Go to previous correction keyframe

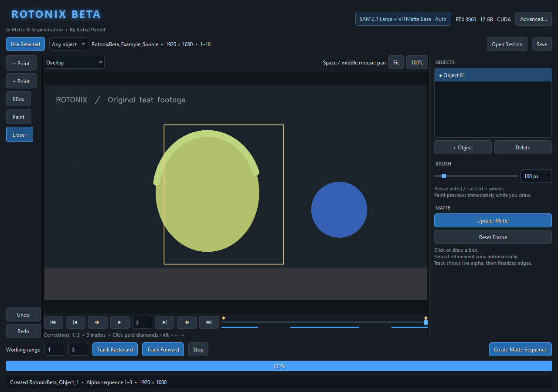tap(98, 322)
